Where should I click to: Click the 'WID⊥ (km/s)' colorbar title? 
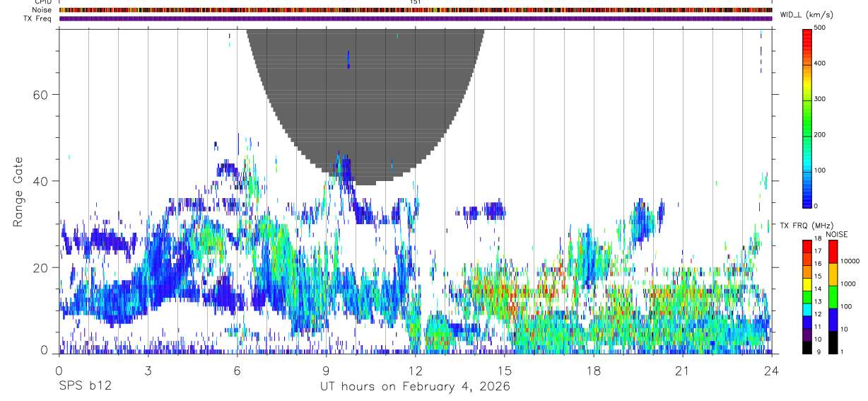point(805,15)
